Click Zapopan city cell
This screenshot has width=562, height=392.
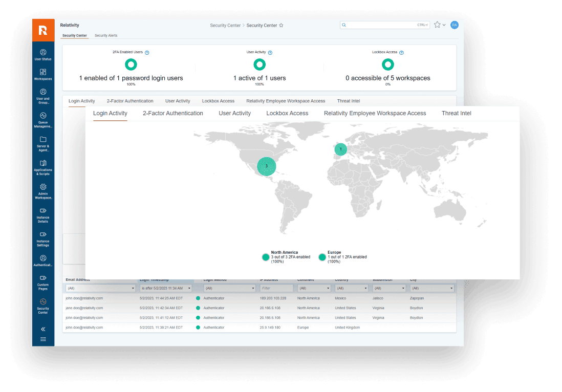tap(417, 298)
